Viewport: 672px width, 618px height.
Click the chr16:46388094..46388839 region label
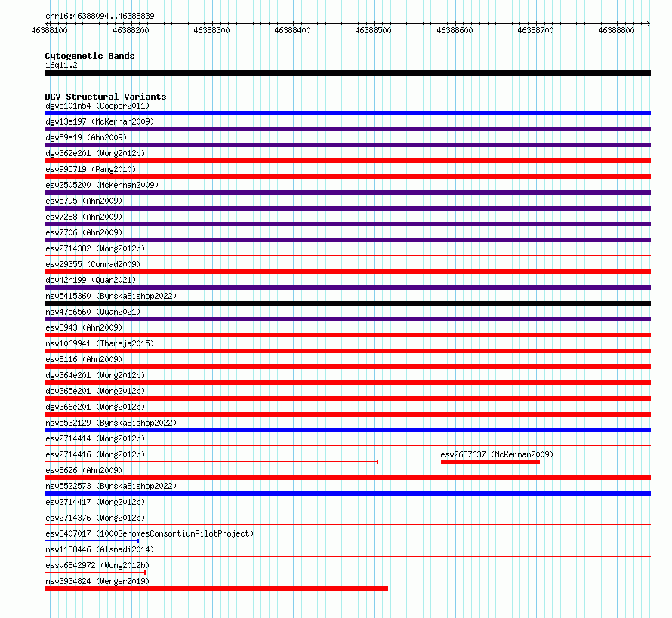[100, 17]
